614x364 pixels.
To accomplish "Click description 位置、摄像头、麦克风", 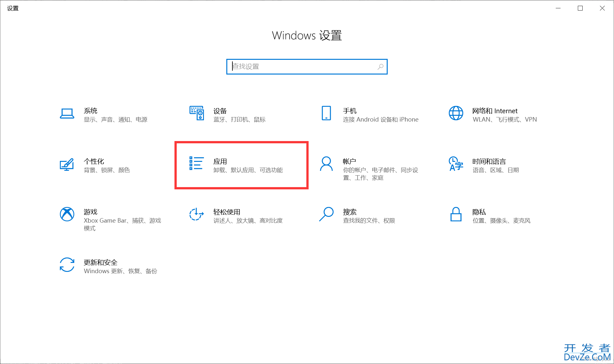I will click(x=502, y=220).
